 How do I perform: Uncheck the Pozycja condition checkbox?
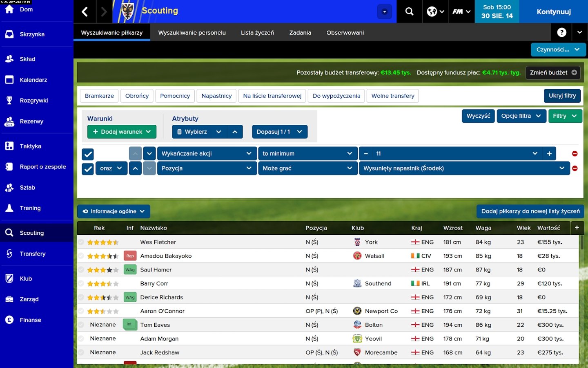[x=88, y=168]
